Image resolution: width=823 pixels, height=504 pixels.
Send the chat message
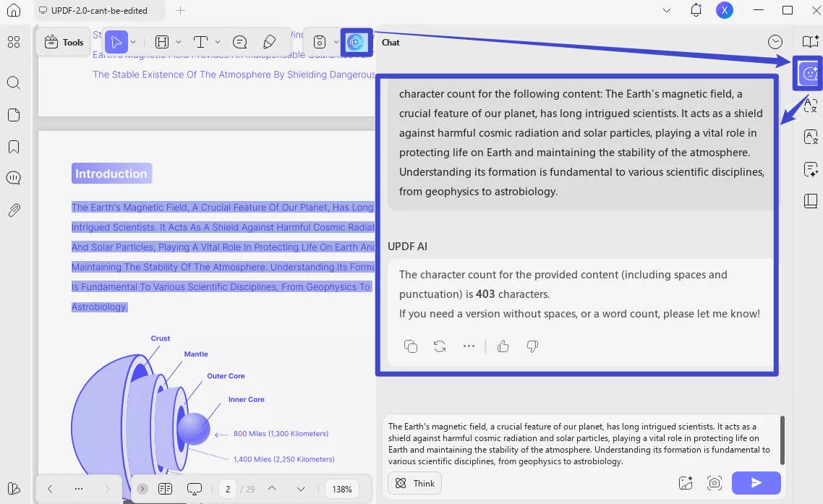(756, 483)
